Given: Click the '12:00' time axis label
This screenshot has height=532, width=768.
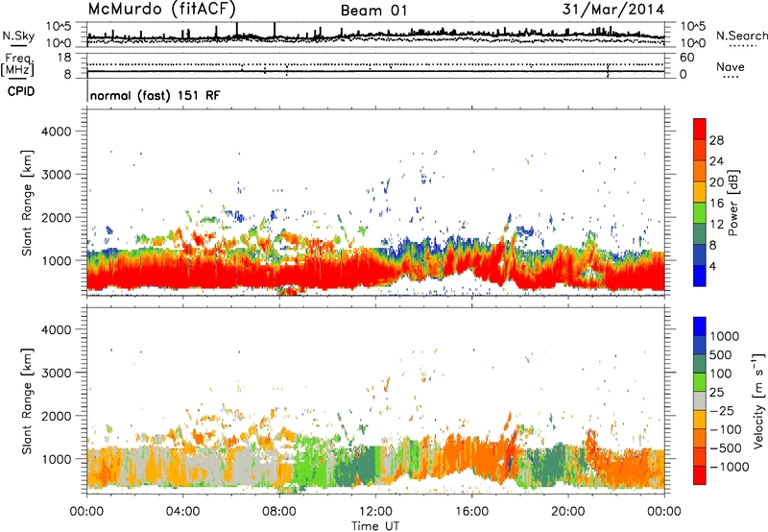Looking at the screenshot, I should 375,512.
